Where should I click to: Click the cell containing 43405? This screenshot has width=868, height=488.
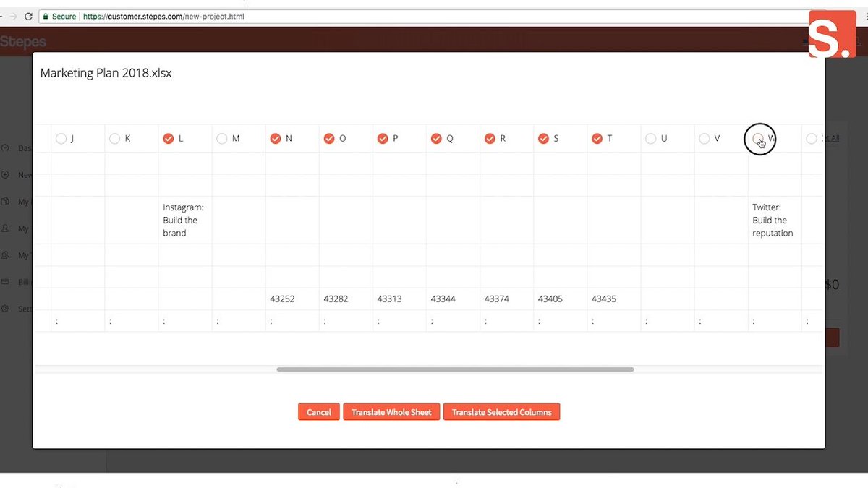pos(560,299)
